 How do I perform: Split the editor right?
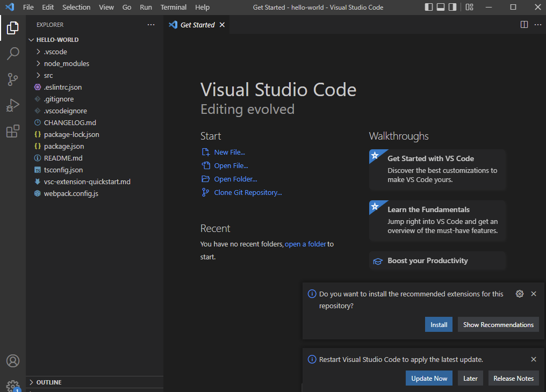pyautogui.click(x=524, y=24)
